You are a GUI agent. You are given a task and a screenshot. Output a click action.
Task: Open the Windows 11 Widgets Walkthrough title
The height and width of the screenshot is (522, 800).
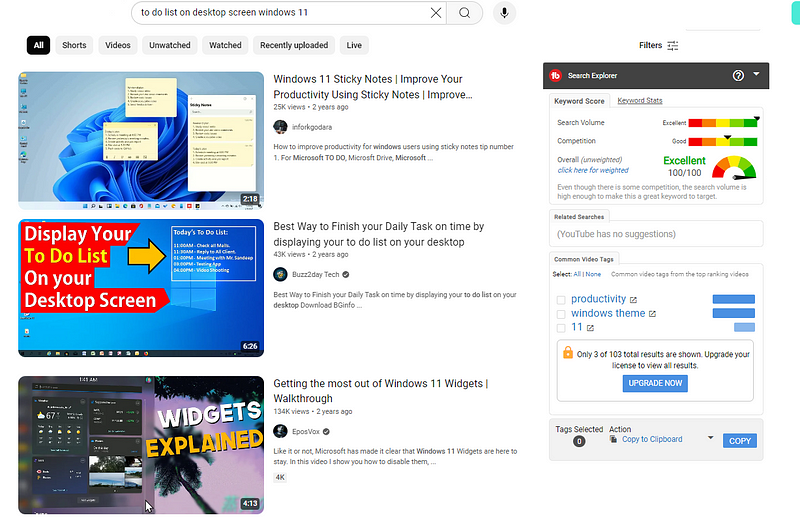click(x=381, y=391)
